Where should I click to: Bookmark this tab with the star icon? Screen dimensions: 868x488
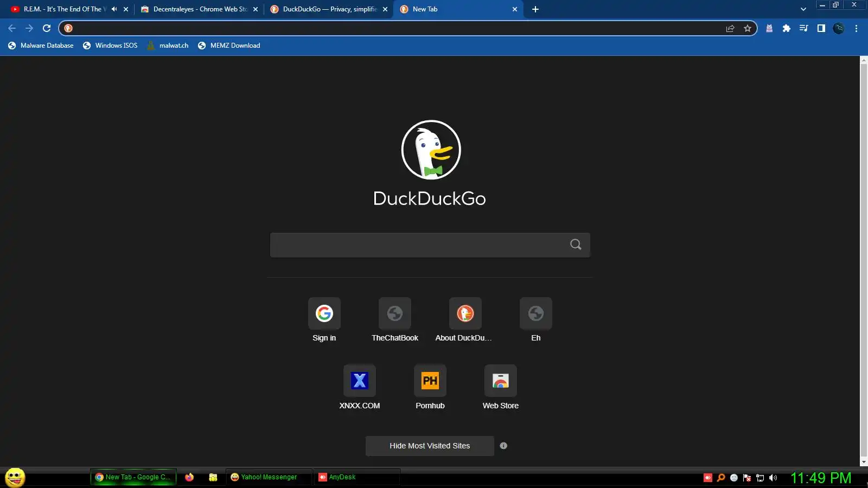(x=748, y=28)
